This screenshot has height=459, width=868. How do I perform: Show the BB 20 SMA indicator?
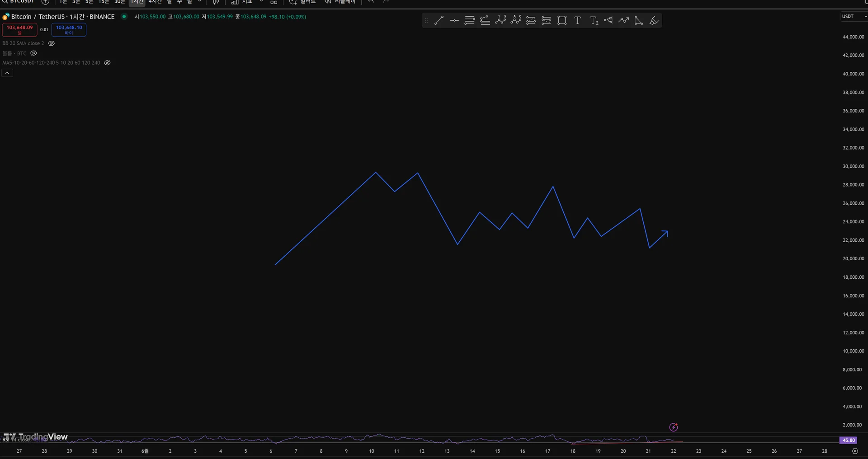(52, 43)
